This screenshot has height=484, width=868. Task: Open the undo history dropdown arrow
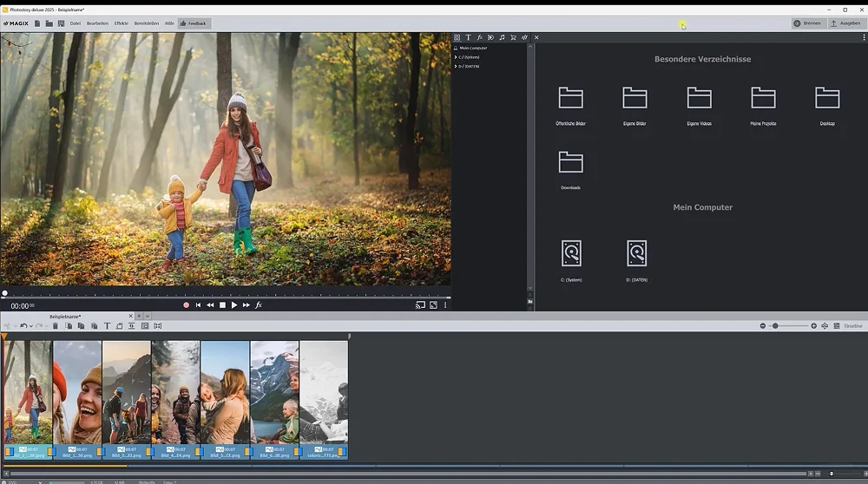click(x=31, y=326)
